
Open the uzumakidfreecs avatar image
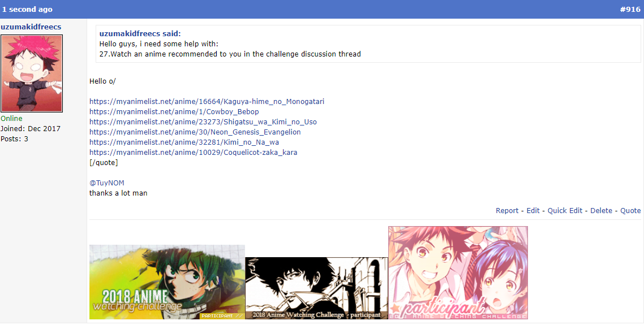tap(32, 73)
